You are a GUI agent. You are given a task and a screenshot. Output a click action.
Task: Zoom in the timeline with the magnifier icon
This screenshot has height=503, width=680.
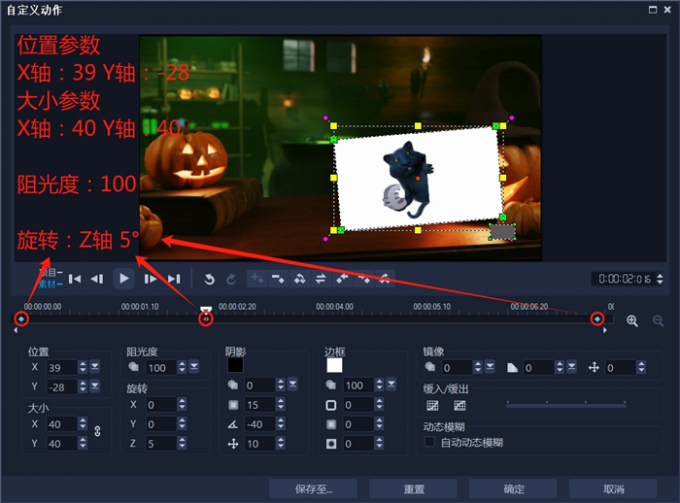pyautogui.click(x=632, y=320)
